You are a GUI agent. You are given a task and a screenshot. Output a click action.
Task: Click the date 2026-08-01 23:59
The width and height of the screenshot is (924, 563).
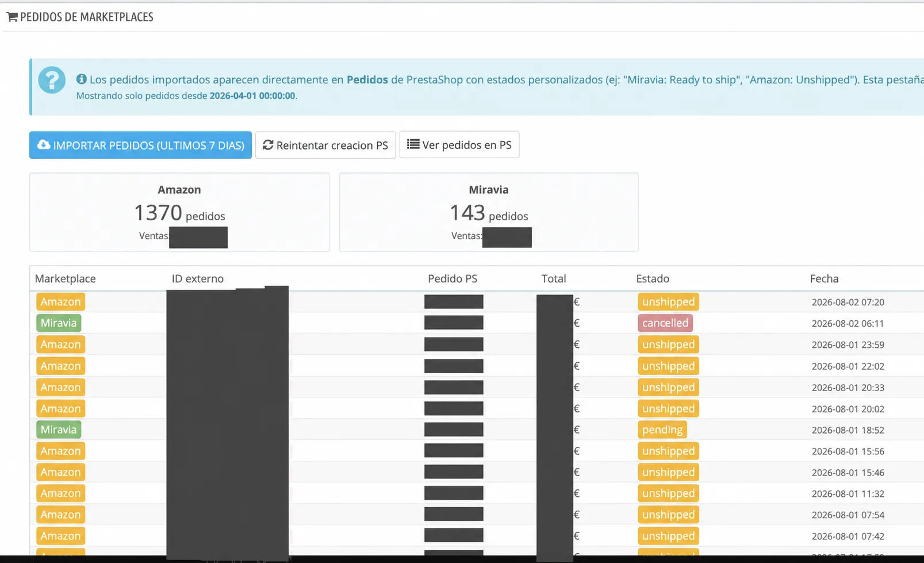pyautogui.click(x=848, y=345)
